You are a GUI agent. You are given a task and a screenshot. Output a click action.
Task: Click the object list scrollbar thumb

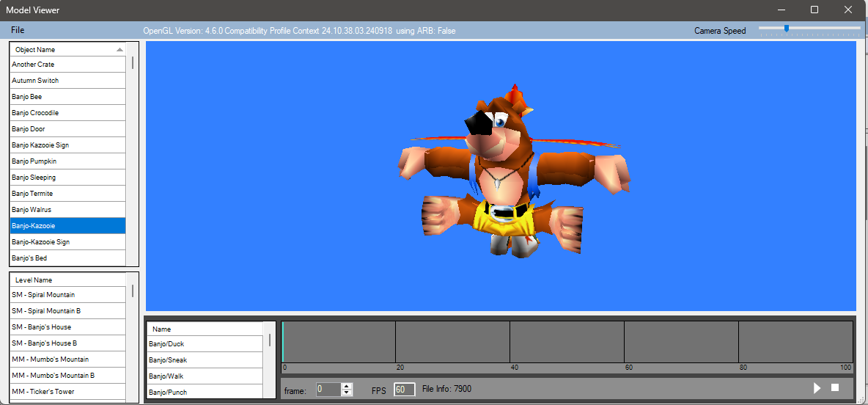pyautogui.click(x=132, y=62)
